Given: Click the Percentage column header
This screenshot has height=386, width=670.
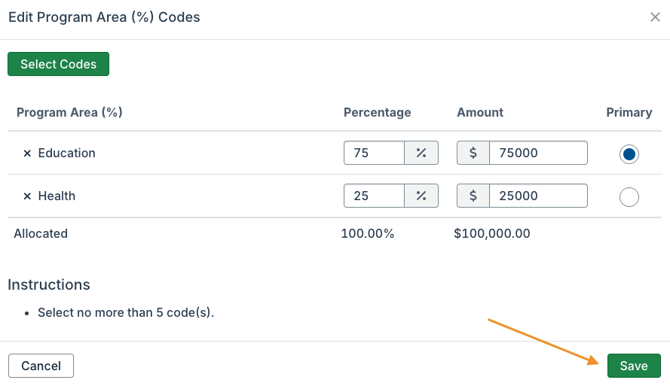Looking at the screenshot, I should click(377, 112).
